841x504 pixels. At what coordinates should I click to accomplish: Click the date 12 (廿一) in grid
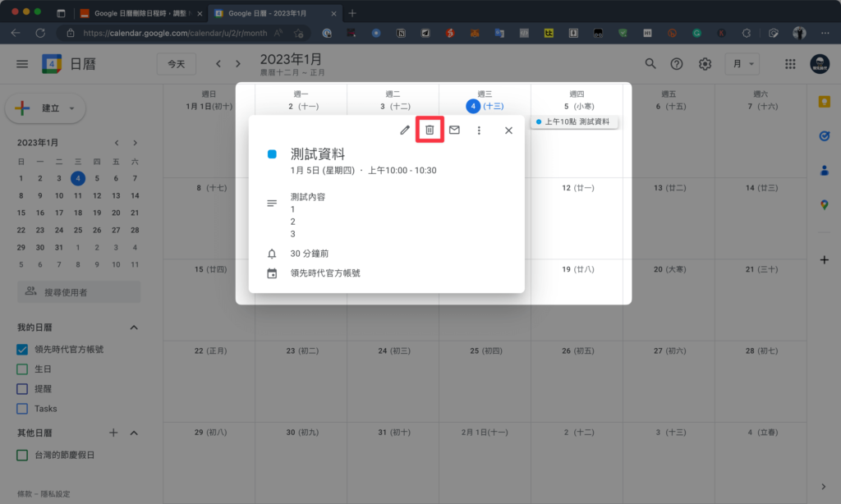(x=578, y=188)
